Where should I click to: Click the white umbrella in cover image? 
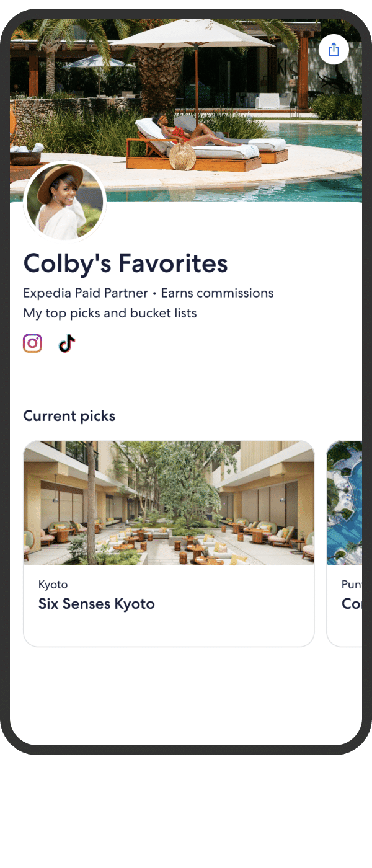click(x=196, y=33)
